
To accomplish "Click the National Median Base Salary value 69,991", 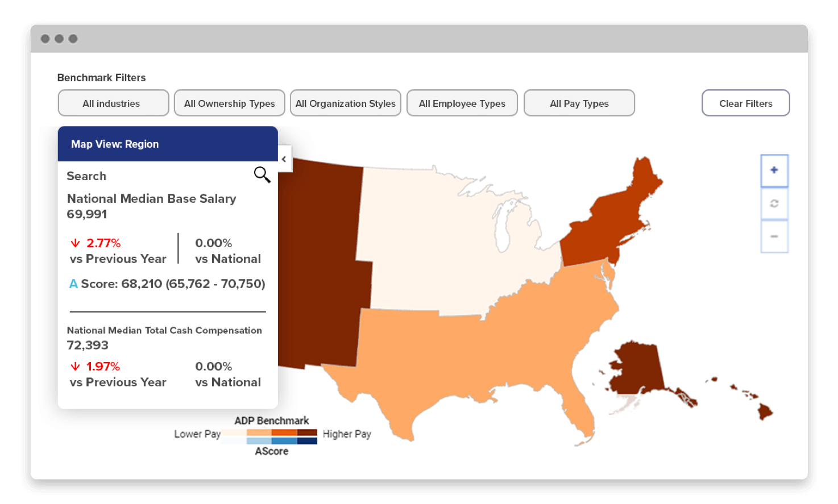I will coord(86,214).
